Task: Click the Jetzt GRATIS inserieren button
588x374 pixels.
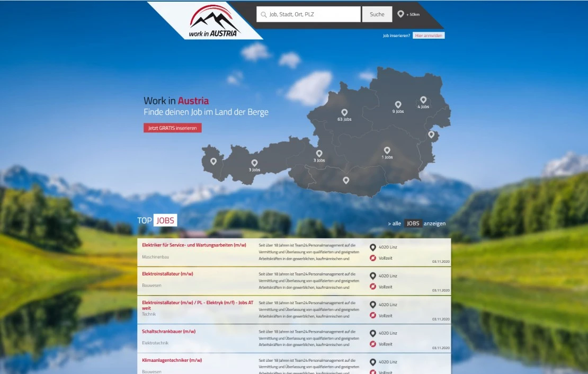Action: (x=172, y=128)
